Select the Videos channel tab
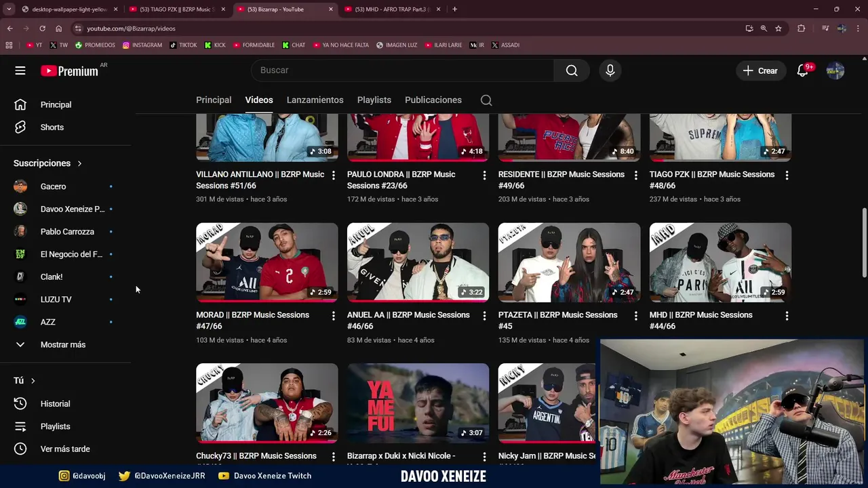 point(259,100)
